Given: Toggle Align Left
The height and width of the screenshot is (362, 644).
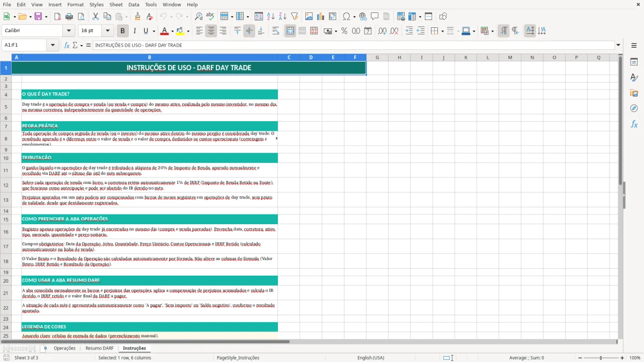Looking at the screenshot, I should [200, 31].
